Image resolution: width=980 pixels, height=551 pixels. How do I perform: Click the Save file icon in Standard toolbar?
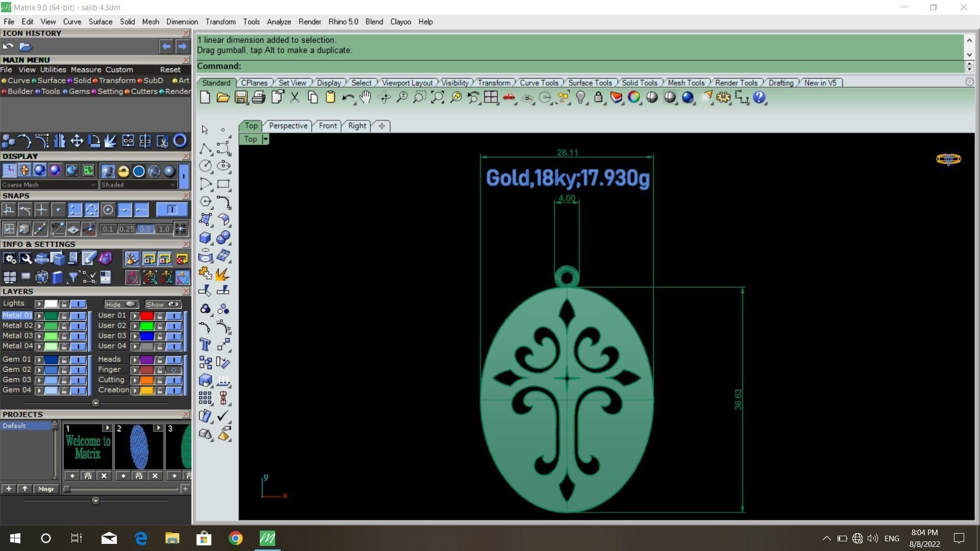pyautogui.click(x=241, y=97)
